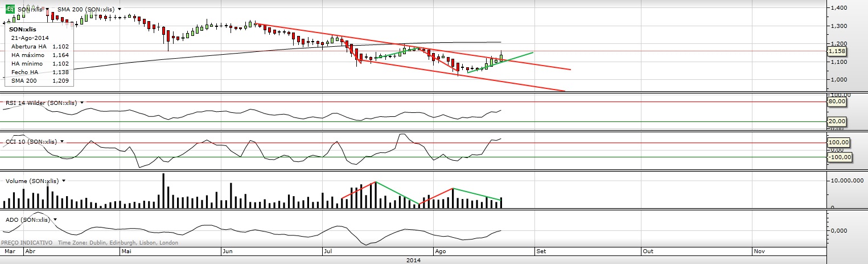Click the RSI 80,00 level label
868x264 pixels.
point(836,102)
